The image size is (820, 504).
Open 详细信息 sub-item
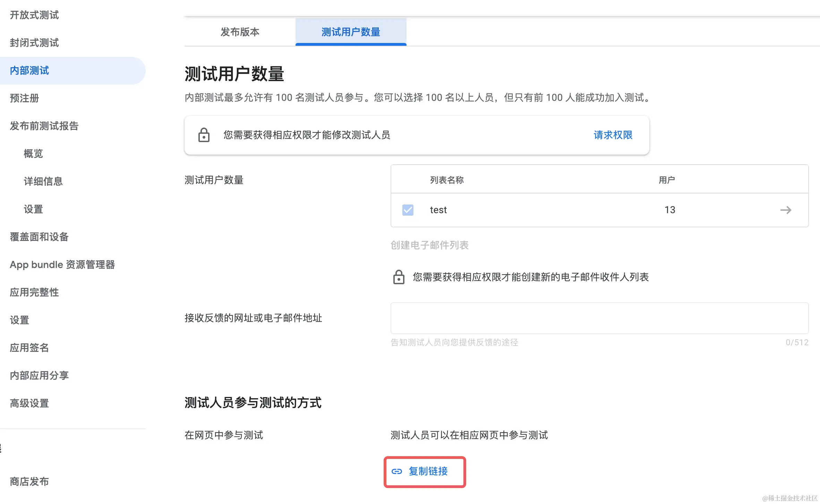click(43, 181)
